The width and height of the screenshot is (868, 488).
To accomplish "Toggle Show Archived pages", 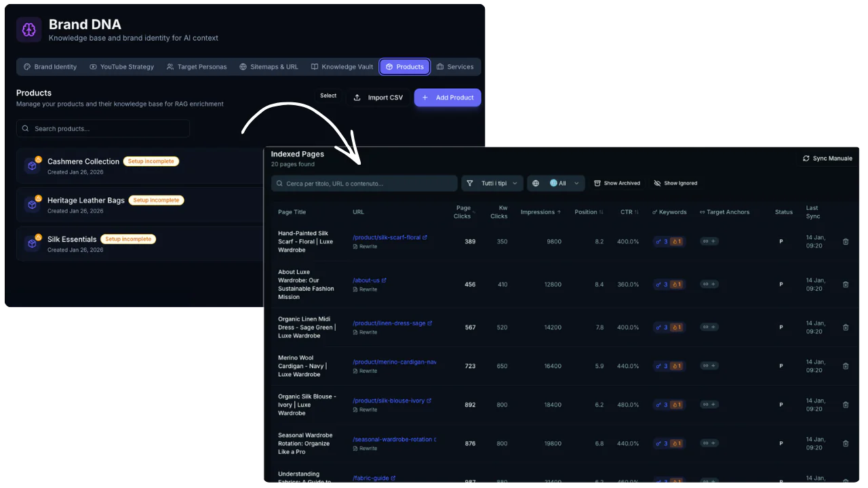I will point(616,184).
